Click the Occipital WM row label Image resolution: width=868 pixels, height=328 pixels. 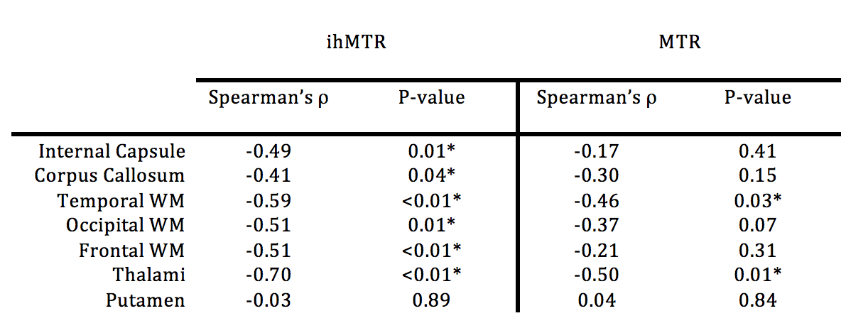point(125,226)
